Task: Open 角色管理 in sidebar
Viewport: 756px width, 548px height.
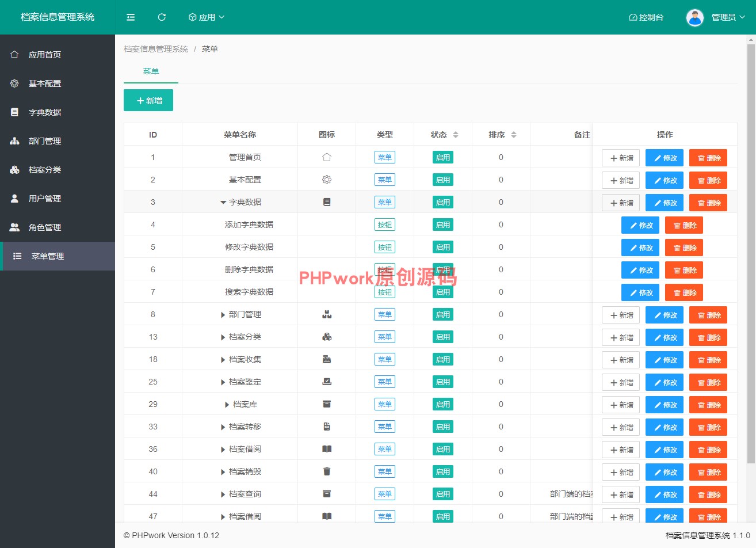Action: coord(58,227)
